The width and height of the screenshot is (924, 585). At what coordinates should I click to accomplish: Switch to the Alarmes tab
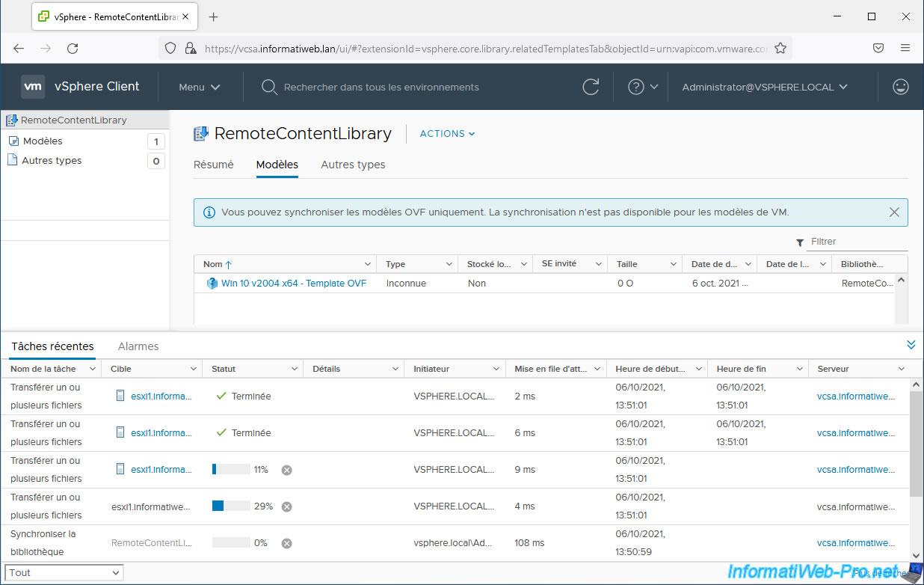click(x=138, y=346)
